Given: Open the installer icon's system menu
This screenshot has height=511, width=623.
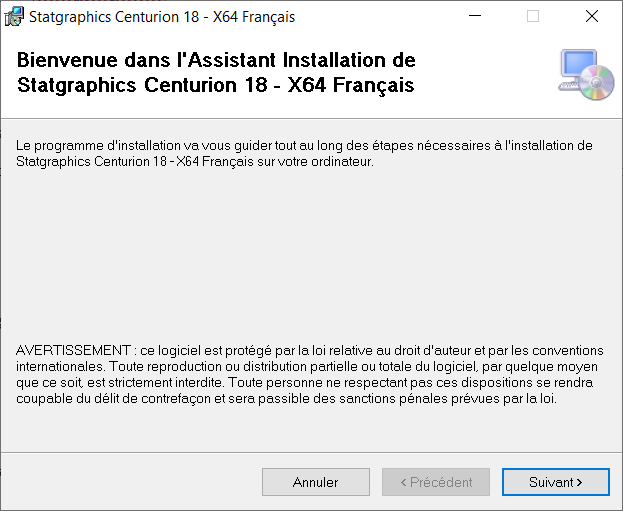Looking at the screenshot, I should 14,17.
